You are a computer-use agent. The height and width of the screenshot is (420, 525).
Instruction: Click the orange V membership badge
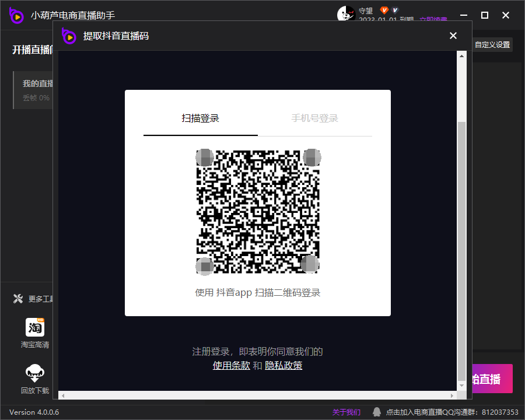click(x=384, y=10)
